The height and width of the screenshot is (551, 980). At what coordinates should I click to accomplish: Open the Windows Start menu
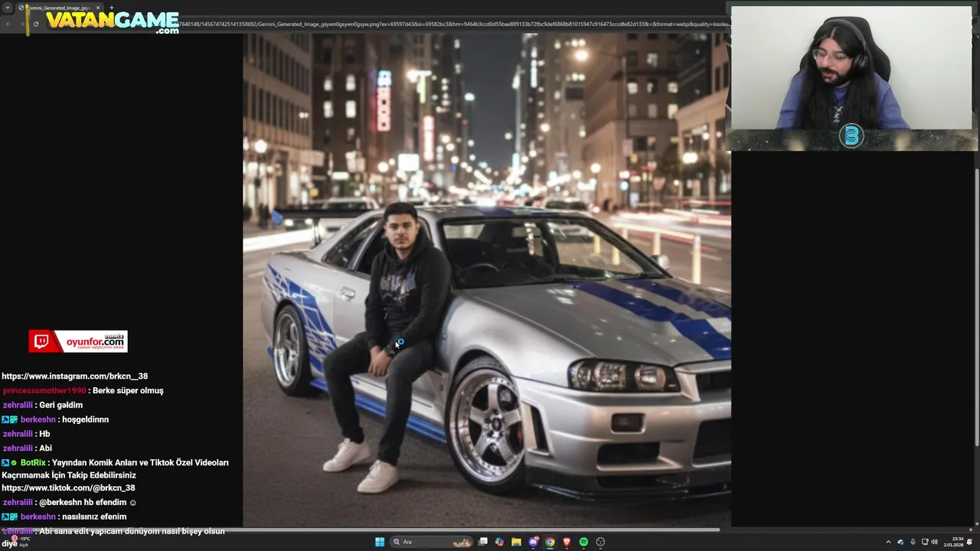[x=380, y=542]
